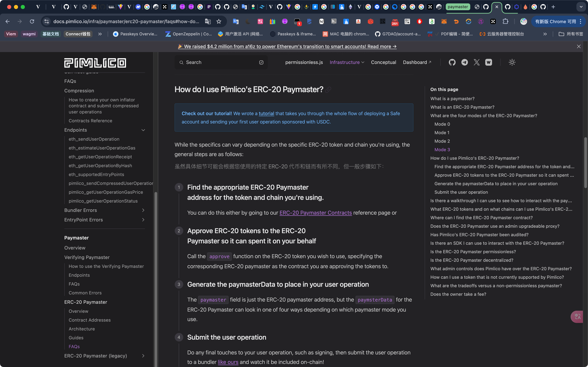588x367 pixels.
Task: Switch to the paymaster browser tab
Action: point(458,7)
